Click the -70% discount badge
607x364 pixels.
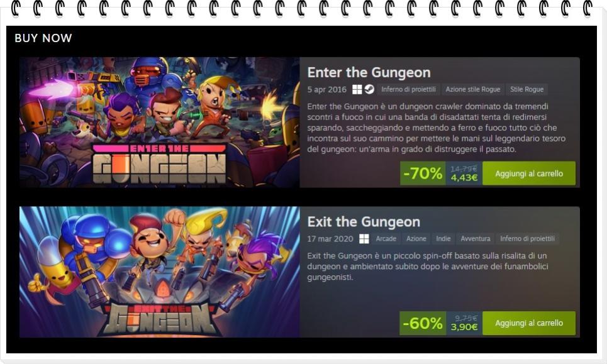click(x=423, y=174)
